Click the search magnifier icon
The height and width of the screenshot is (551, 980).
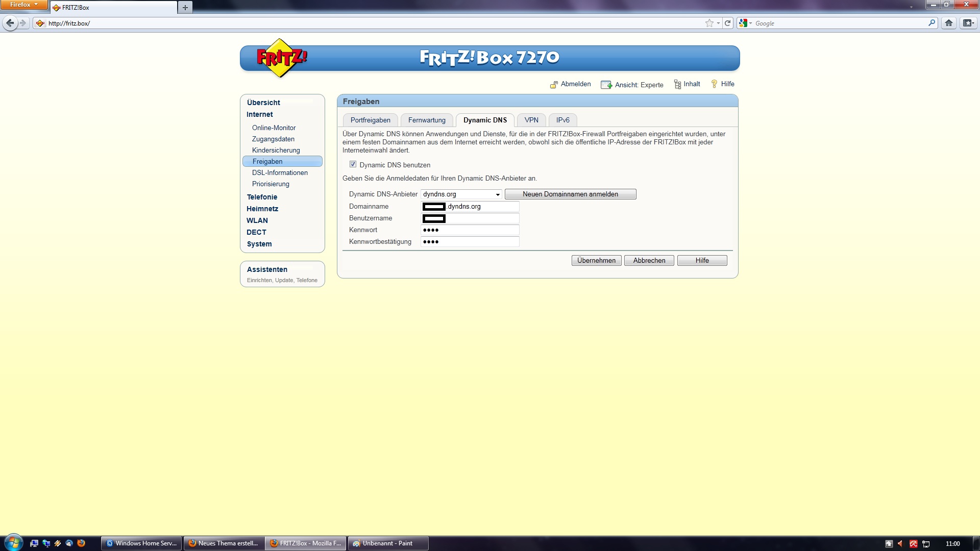[x=932, y=23]
